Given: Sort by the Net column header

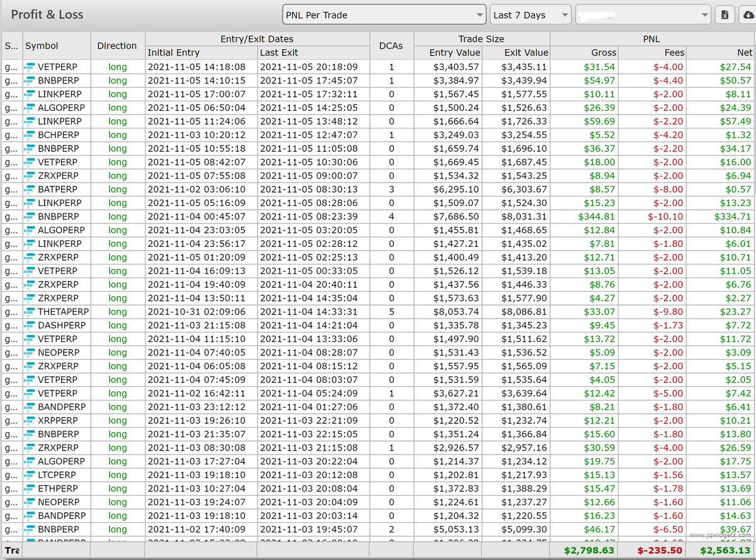Looking at the screenshot, I should coord(721,53).
